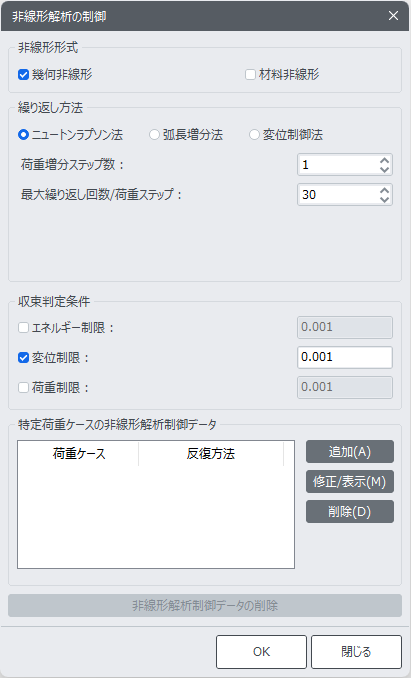Screen dimensions: 411x678
Task: Confirm the dialog with OK
Action: 261,652
